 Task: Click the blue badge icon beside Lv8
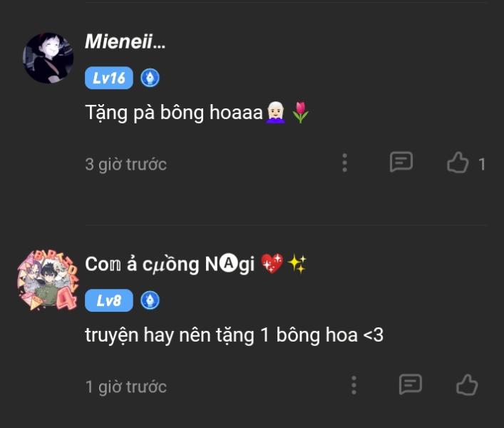(150, 300)
